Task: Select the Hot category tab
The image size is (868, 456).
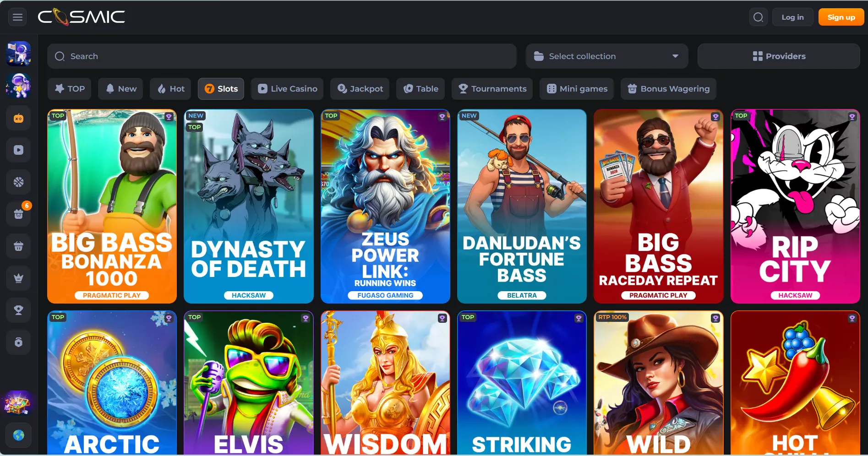Action: [x=171, y=89]
